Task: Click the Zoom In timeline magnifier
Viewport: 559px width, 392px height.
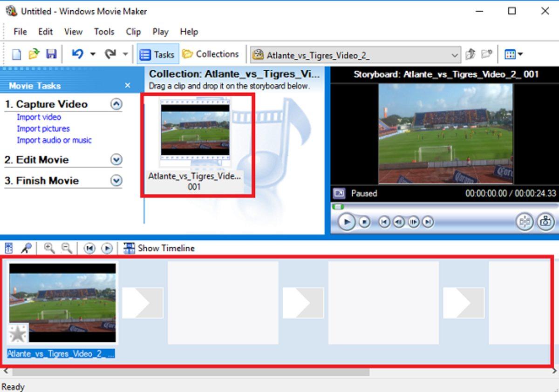Action: point(49,248)
